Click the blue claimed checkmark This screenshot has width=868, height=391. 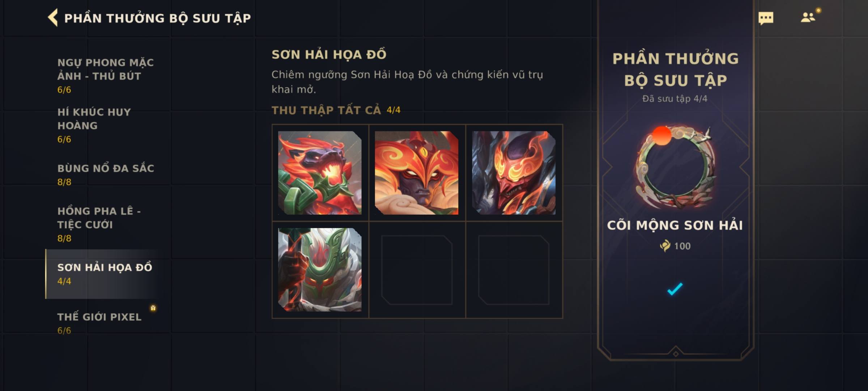click(x=675, y=289)
